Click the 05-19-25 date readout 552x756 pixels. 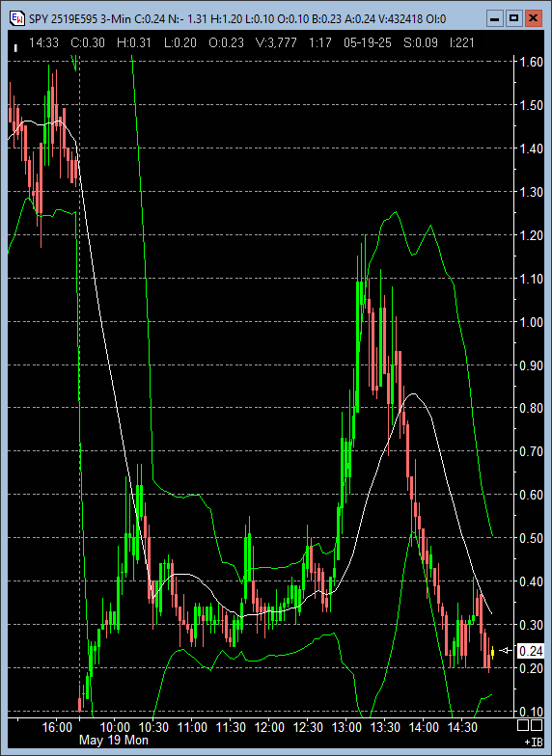point(367,42)
